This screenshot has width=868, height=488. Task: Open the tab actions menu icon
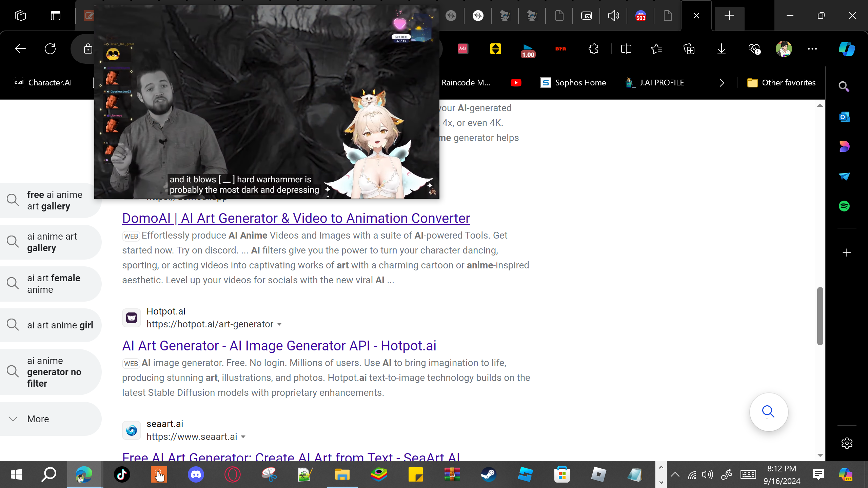point(56,16)
